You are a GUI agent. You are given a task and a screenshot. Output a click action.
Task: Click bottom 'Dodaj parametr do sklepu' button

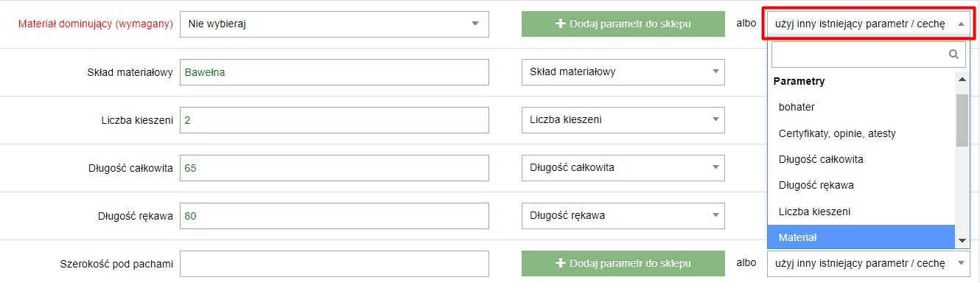623,264
